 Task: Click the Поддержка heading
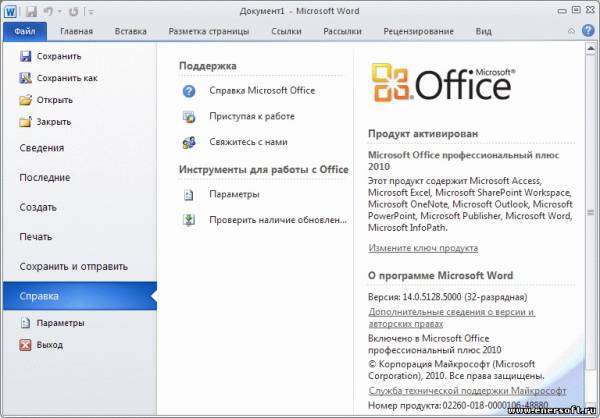pos(208,66)
